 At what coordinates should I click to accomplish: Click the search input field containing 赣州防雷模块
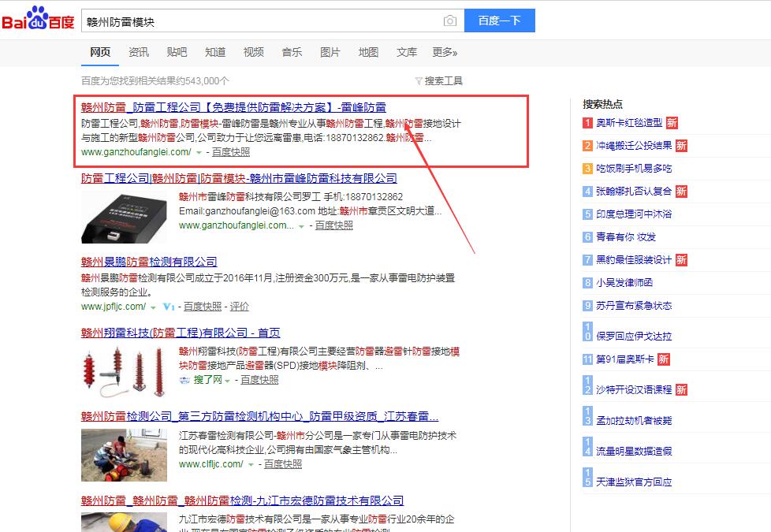pos(260,21)
